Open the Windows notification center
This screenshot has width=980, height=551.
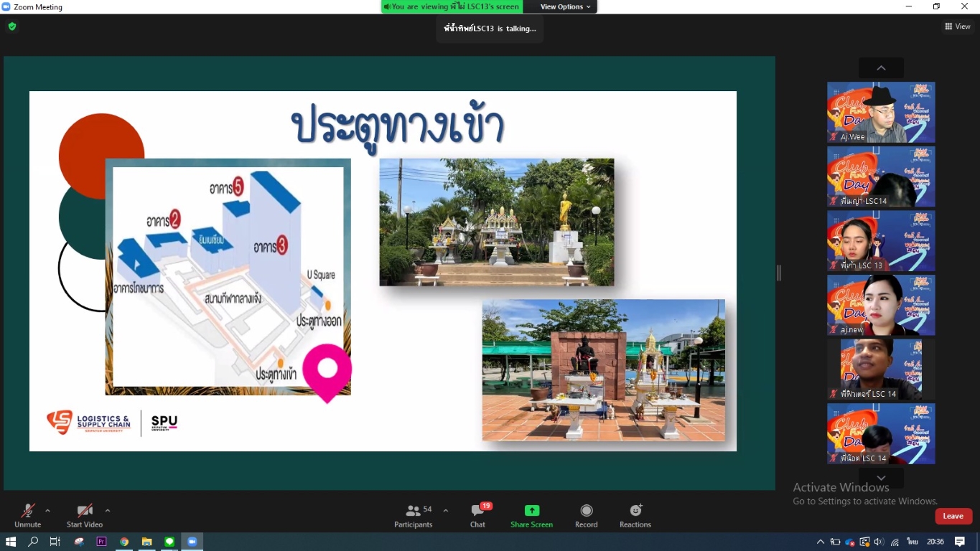(x=960, y=542)
